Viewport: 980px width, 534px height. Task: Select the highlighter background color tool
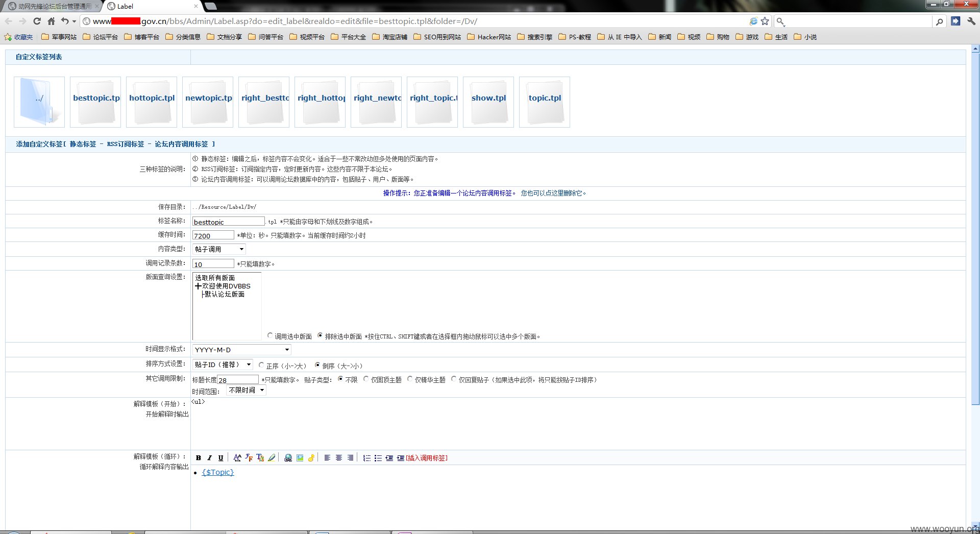[272, 458]
